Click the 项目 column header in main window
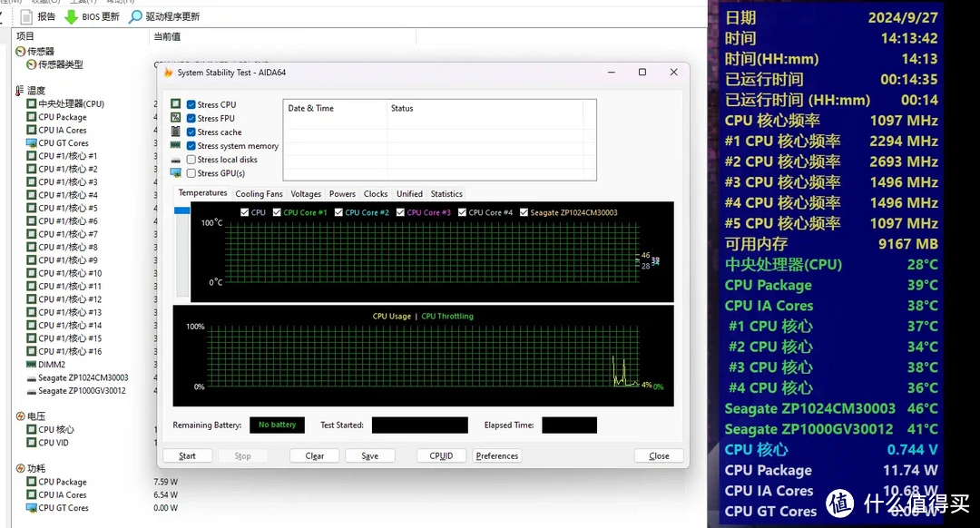This screenshot has height=528, width=980. (80, 37)
